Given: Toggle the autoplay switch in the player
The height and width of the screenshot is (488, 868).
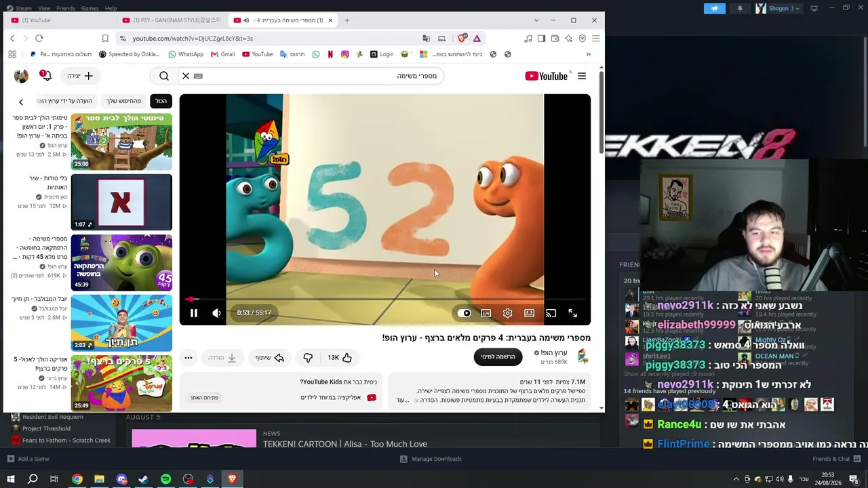Looking at the screenshot, I should [x=465, y=313].
